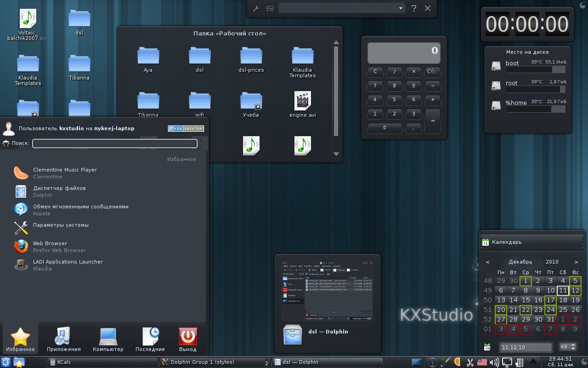Click the calculator 0 button

pyautogui.click(x=385, y=128)
